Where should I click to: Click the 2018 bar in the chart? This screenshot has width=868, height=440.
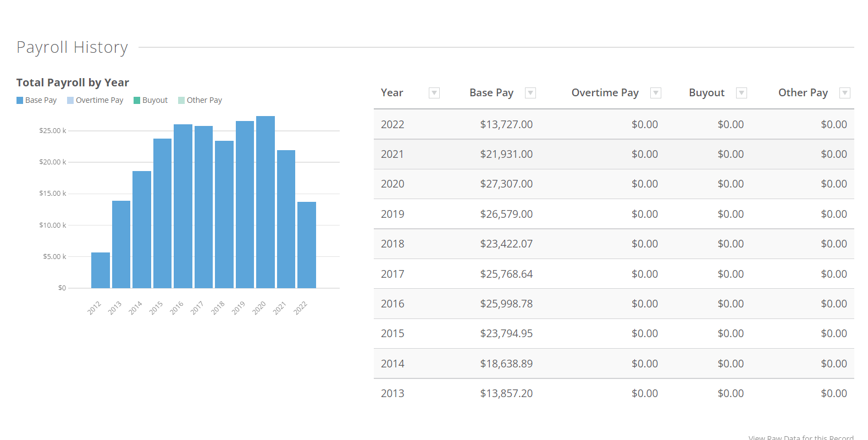224,215
